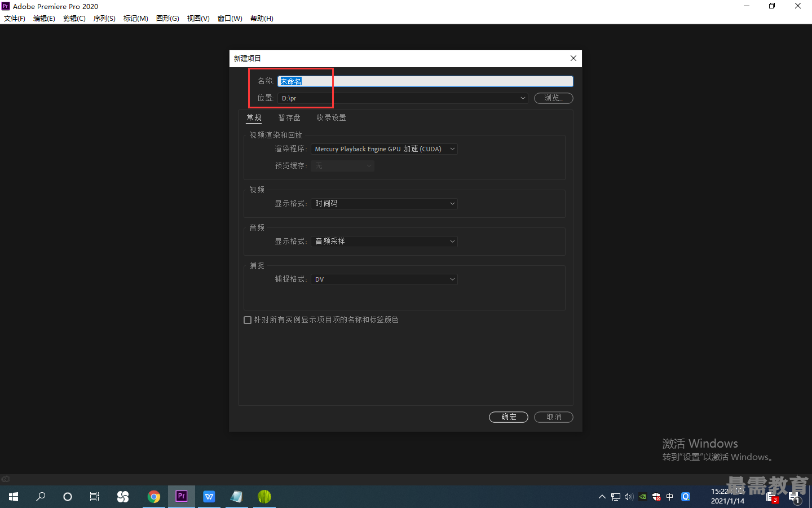The height and width of the screenshot is (508, 812).
Task: Open NVIDIA tray icon
Action: [x=643, y=497]
